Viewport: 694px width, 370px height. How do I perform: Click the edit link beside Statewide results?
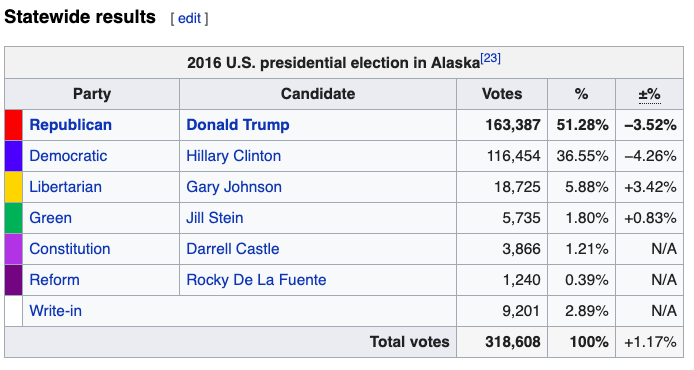pyautogui.click(x=189, y=18)
